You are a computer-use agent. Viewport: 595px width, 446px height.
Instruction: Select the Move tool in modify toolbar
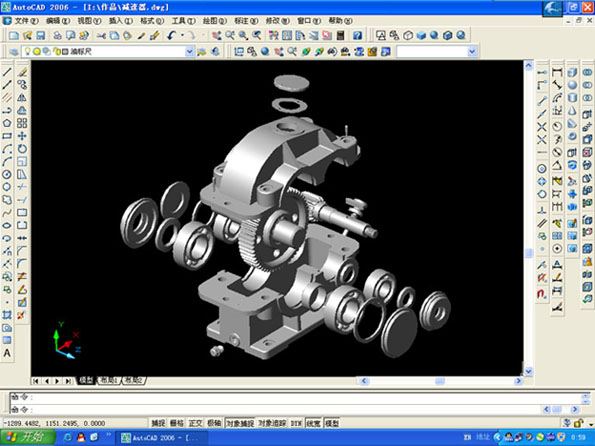(22, 136)
